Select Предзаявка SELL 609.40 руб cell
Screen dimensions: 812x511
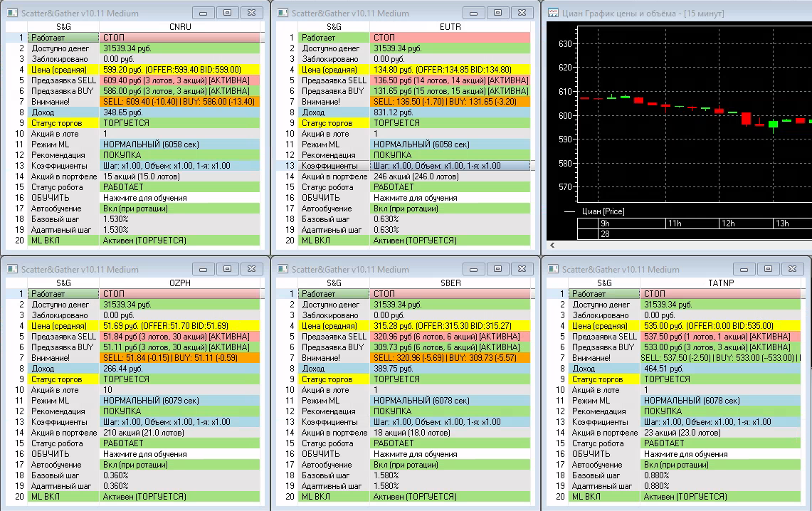pos(179,80)
